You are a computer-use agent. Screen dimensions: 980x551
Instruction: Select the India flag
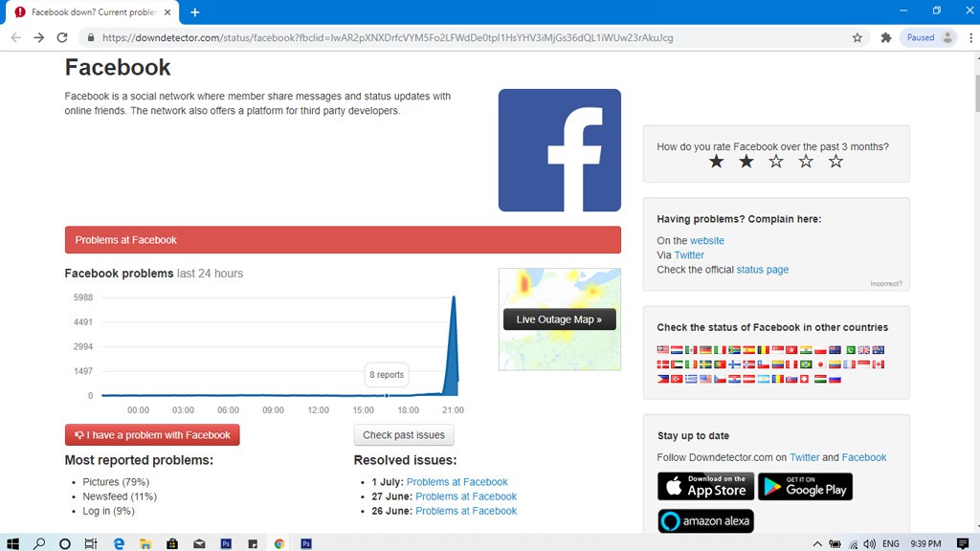[806, 350]
